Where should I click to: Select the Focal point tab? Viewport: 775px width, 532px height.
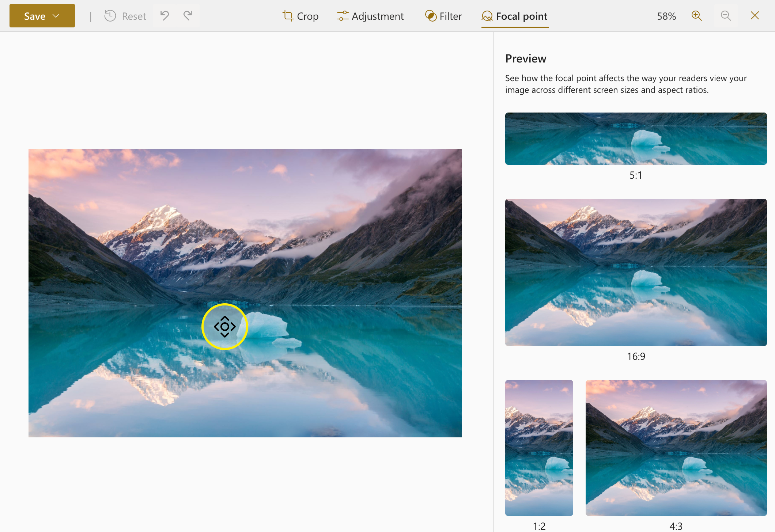515,16
